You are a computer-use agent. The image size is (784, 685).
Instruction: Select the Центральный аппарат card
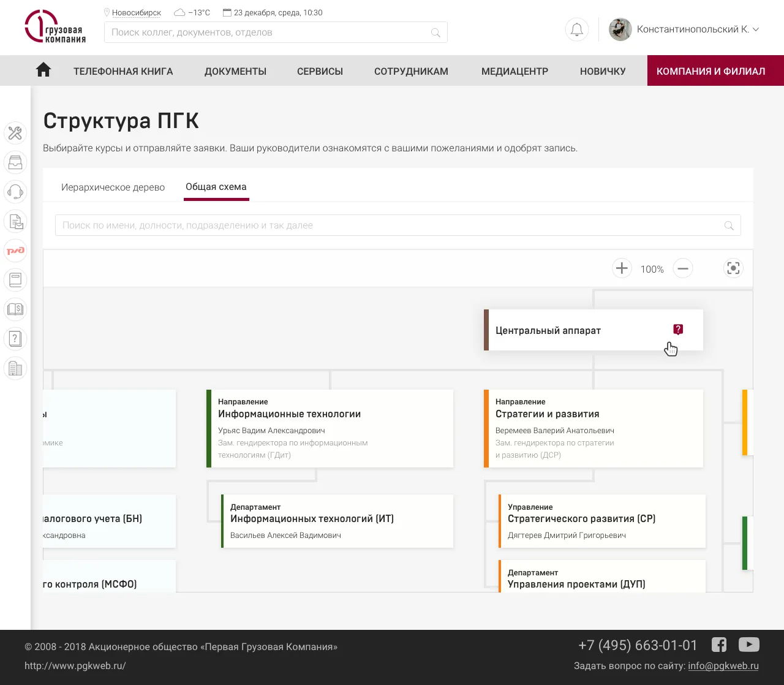pos(594,330)
